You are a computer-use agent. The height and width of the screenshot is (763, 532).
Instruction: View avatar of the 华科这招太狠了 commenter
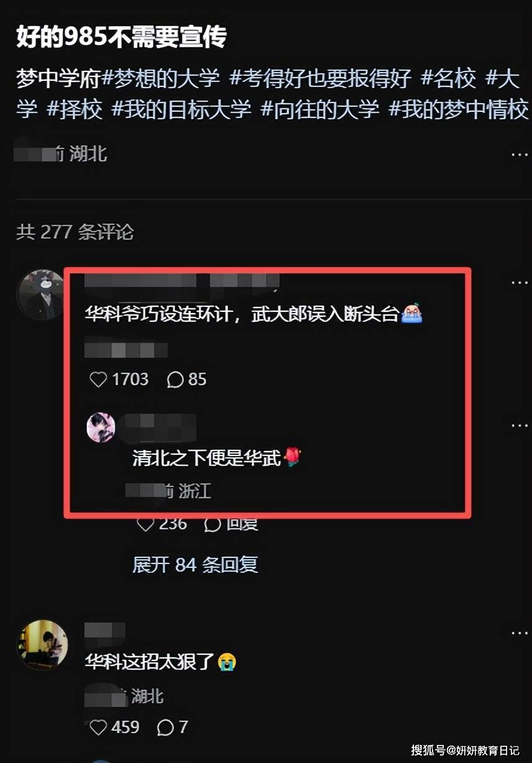coord(42,644)
